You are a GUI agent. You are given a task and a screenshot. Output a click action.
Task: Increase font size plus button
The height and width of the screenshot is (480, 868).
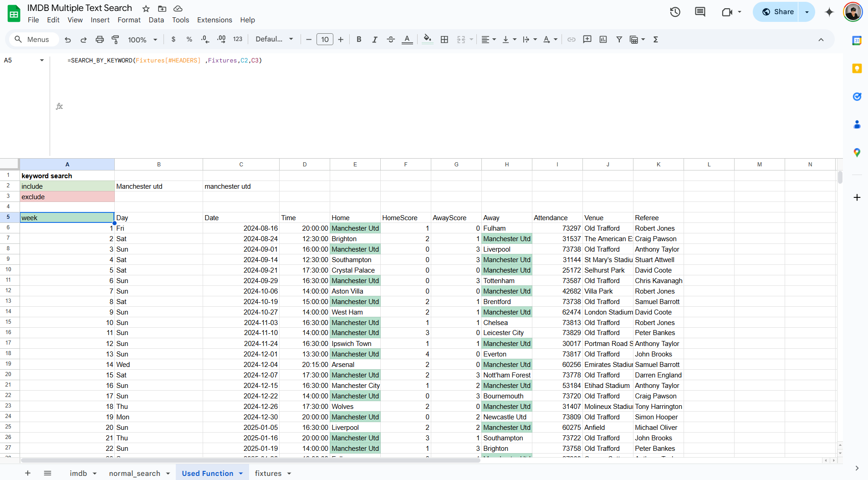(341, 40)
